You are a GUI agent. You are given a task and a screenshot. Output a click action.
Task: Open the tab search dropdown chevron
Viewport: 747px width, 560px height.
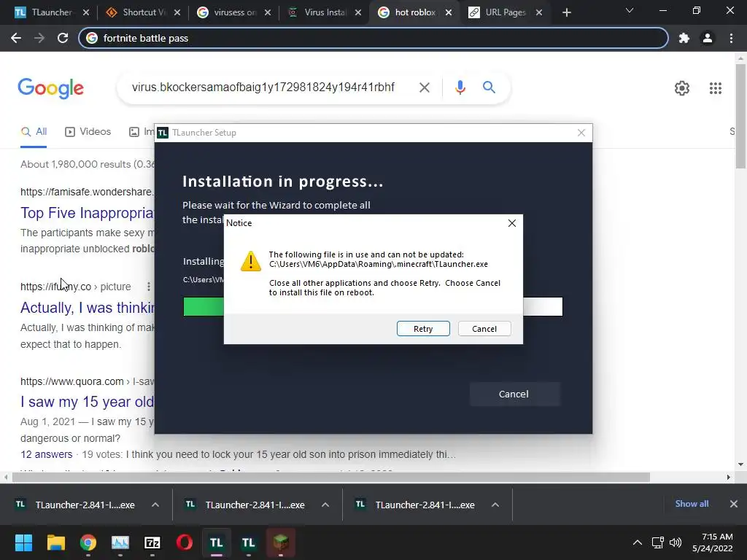tap(630, 10)
